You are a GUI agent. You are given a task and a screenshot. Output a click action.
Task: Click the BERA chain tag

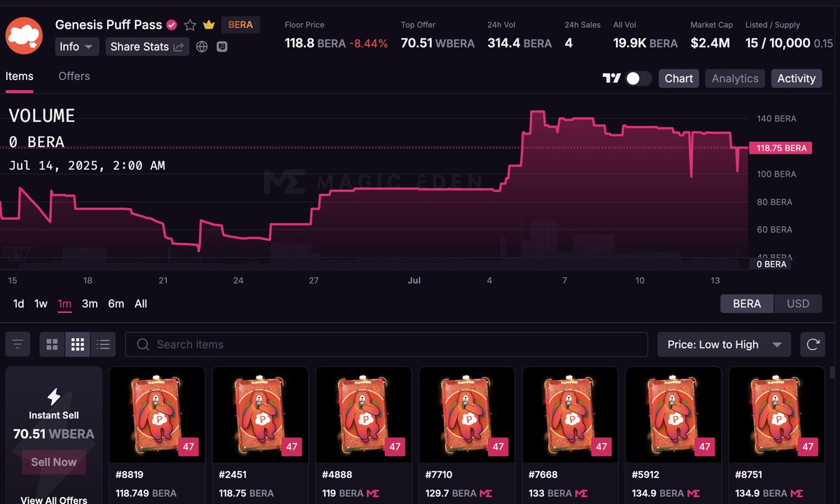(241, 24)
